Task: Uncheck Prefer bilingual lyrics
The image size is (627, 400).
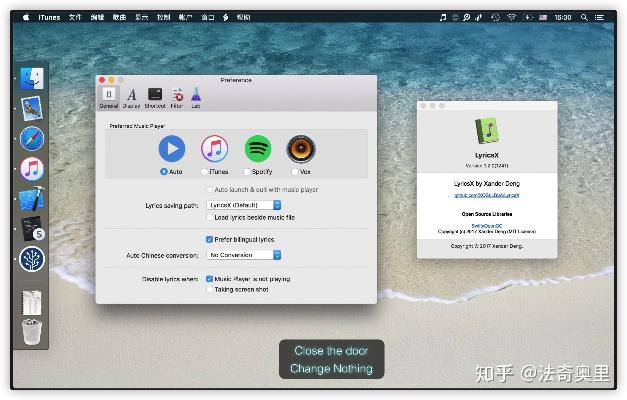Action: pos(210,239)
